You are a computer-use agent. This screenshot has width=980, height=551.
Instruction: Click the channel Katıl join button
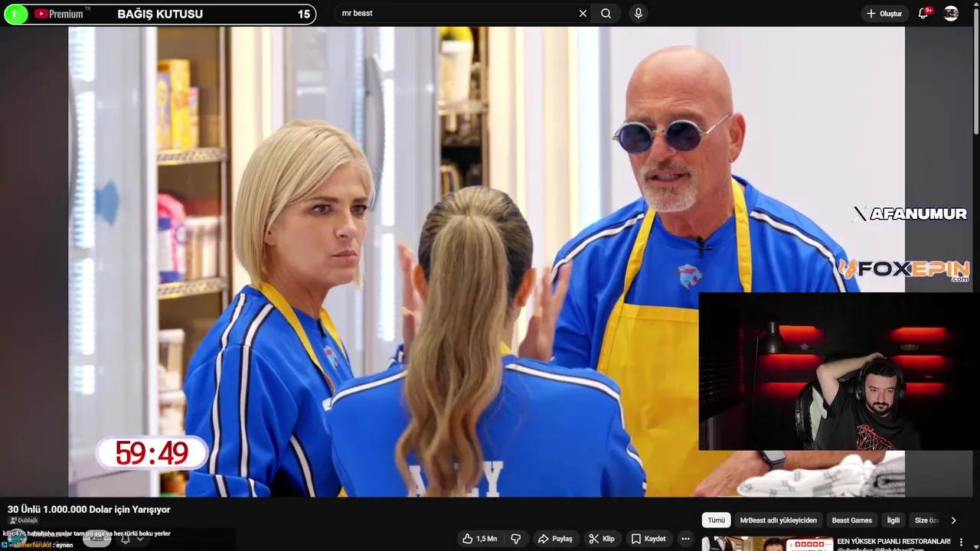(96, 539)
